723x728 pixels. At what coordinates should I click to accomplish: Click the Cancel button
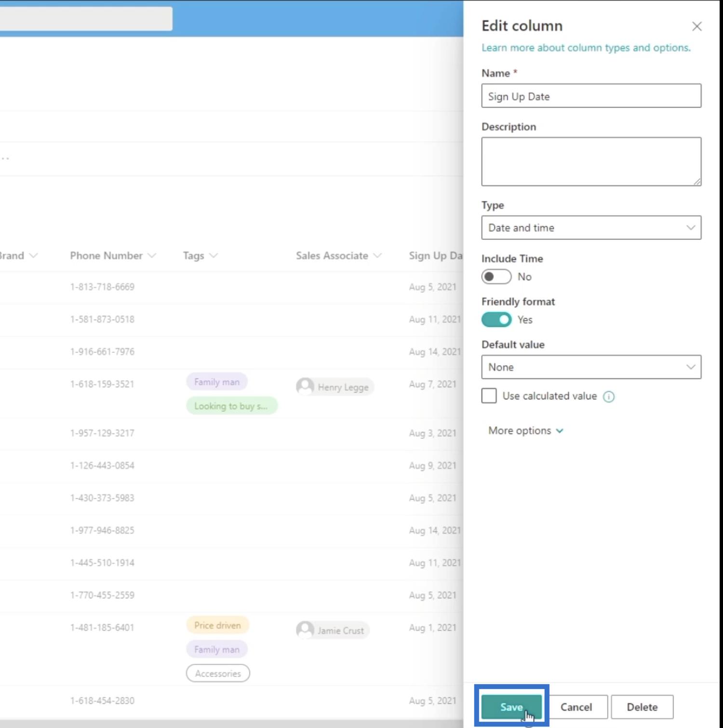click(576, 707)
